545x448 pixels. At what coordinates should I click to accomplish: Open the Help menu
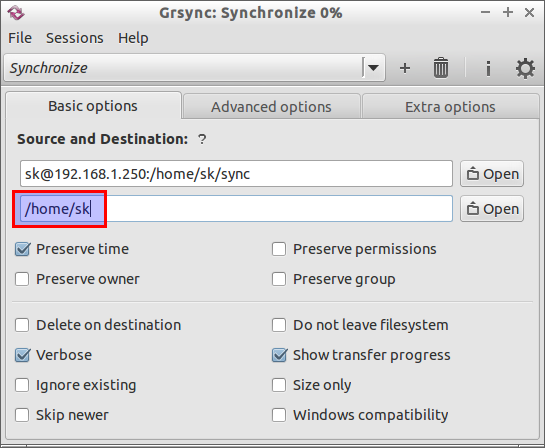point(133,38)
